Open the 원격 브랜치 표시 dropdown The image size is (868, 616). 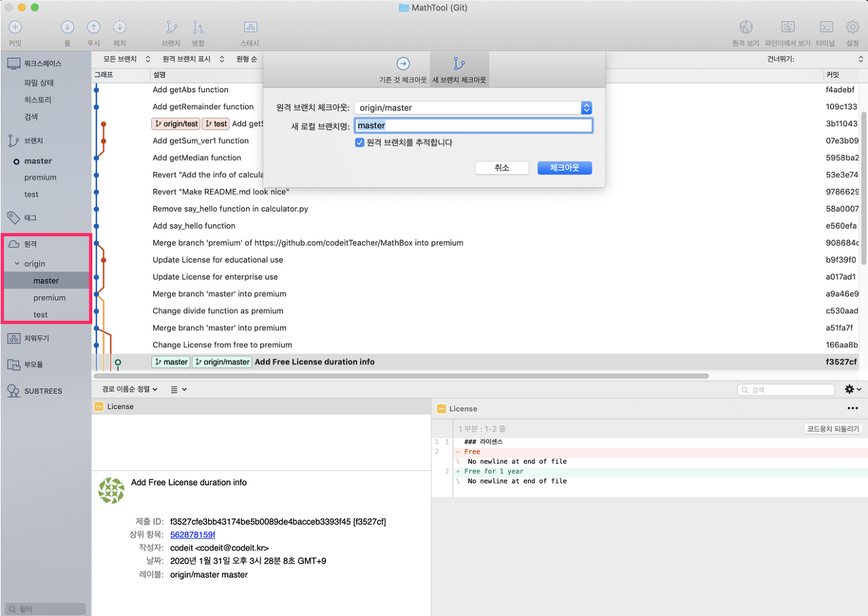(x=193, y=59)
